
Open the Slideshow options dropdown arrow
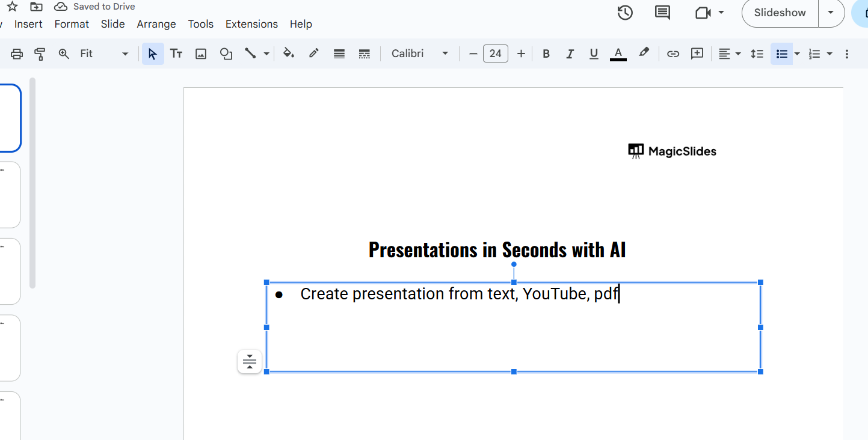pos(831,13)
